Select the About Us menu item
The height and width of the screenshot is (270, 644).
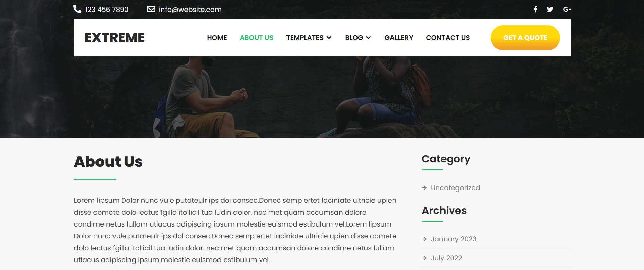click(257, 38)
